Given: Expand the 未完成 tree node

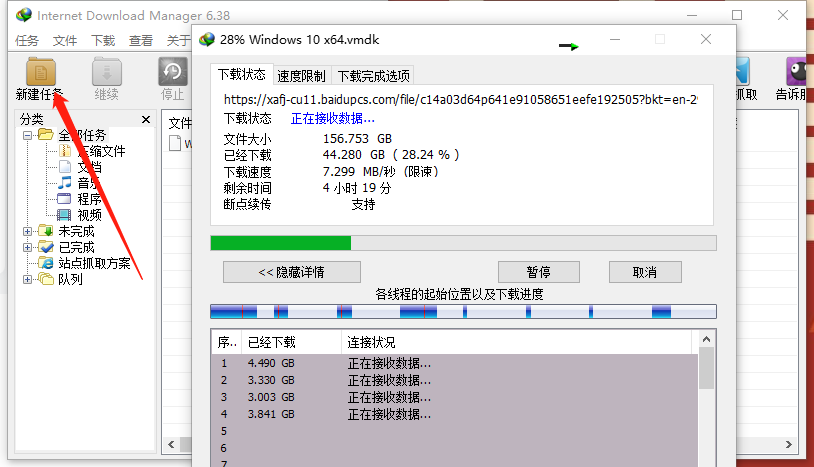Looking at the screenshot, I should pos(28,231).
